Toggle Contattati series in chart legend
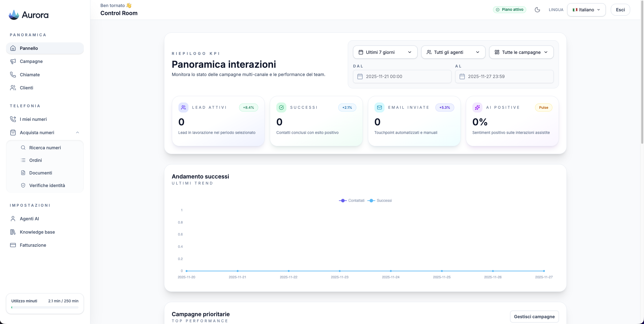This screenshot has height=324, width=644. (352, 200)
